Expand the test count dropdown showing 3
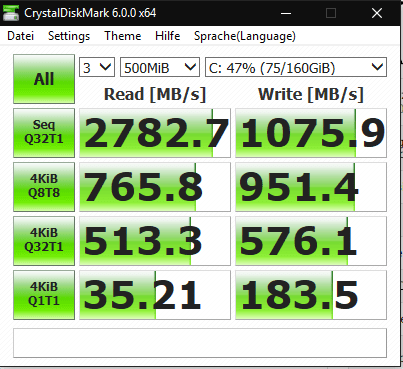The height and width of the screenshot is (369, 403). pyautogui.click(x=97, y=67)
